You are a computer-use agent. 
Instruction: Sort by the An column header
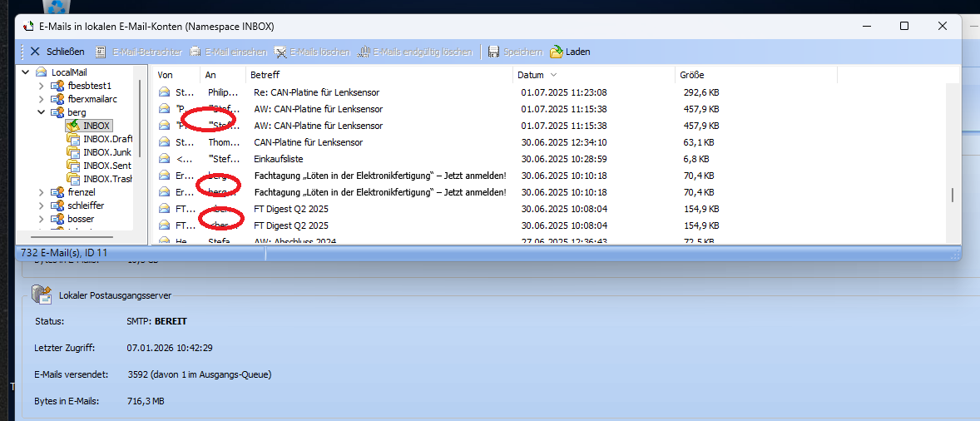pyautogui.click(x=223, y=75)
